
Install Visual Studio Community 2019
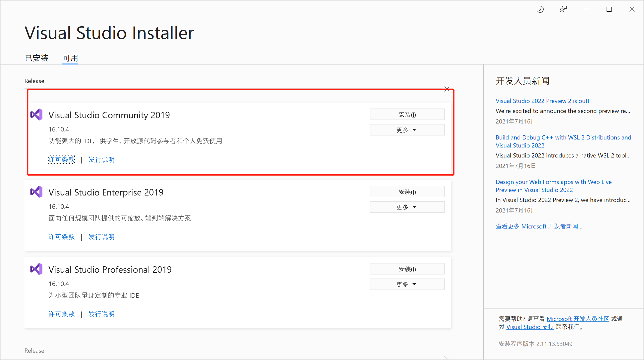coord(407,114)
